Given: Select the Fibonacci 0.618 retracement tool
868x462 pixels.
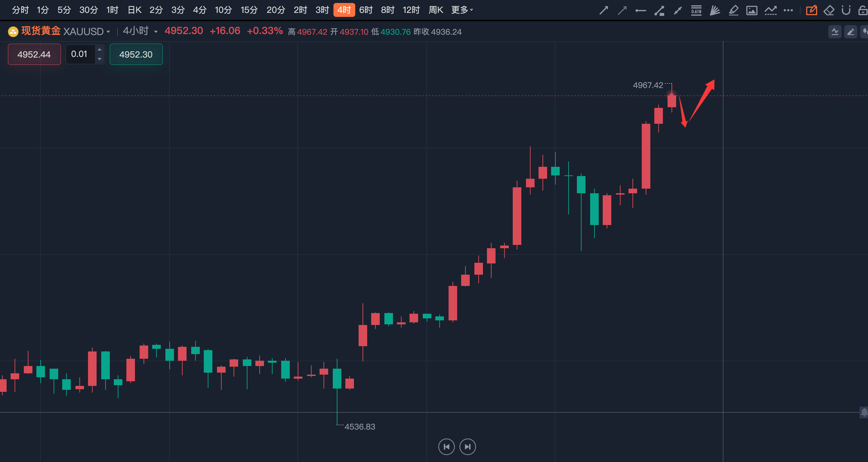Looking at the screenshot, I should pyautogui.click(x=696, y=11).
